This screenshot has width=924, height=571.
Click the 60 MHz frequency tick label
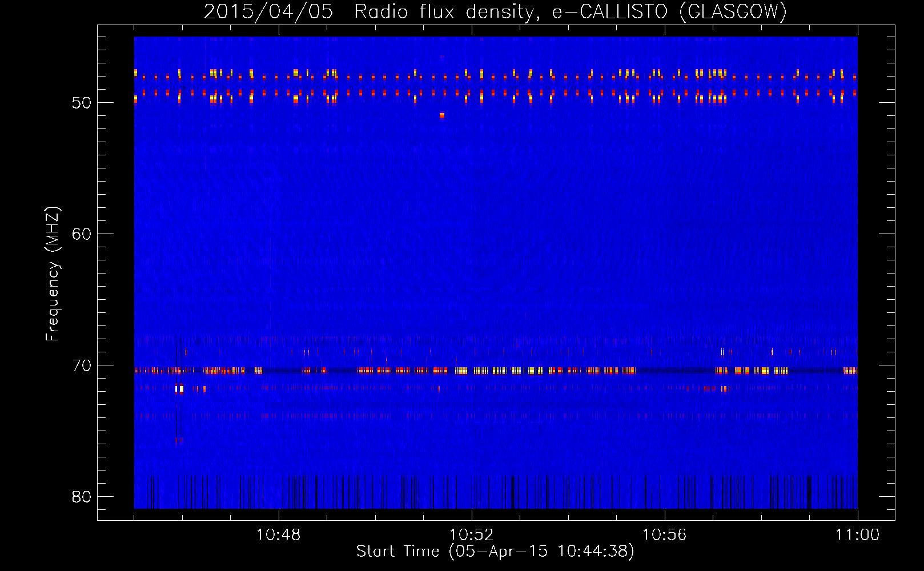coord(82,234)
